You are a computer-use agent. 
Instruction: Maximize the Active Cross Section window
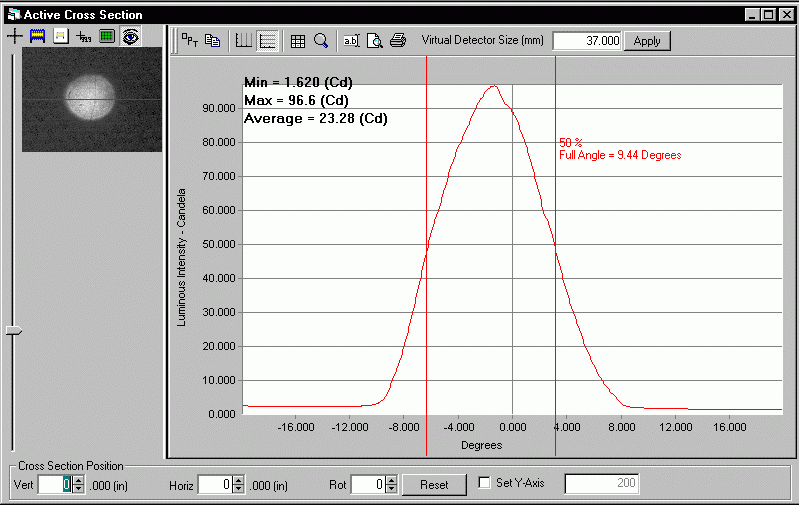(768, 15)
